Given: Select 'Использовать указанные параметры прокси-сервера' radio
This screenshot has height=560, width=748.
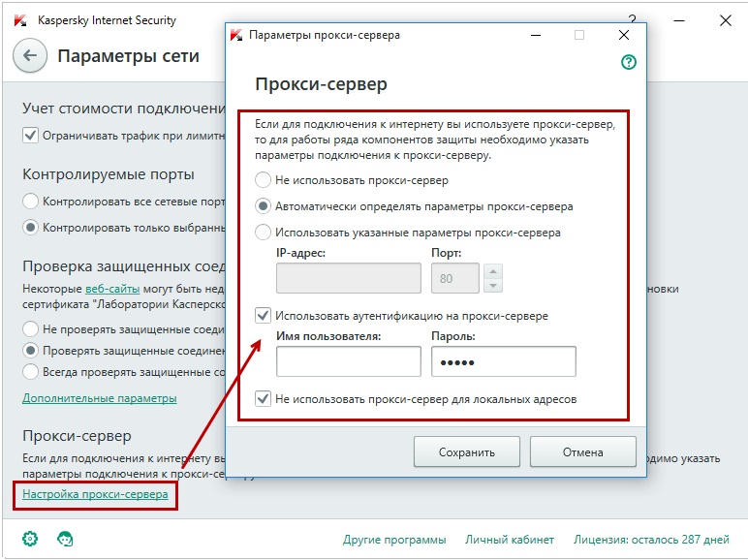Looking at the screenshot, I should 263,233.
